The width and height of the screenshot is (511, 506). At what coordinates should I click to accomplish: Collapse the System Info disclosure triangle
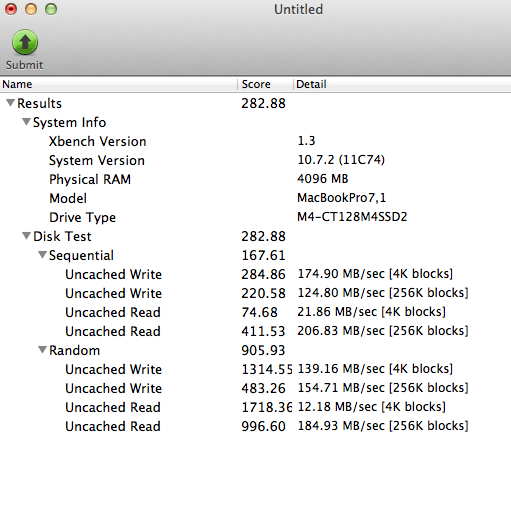click(26, 122)
